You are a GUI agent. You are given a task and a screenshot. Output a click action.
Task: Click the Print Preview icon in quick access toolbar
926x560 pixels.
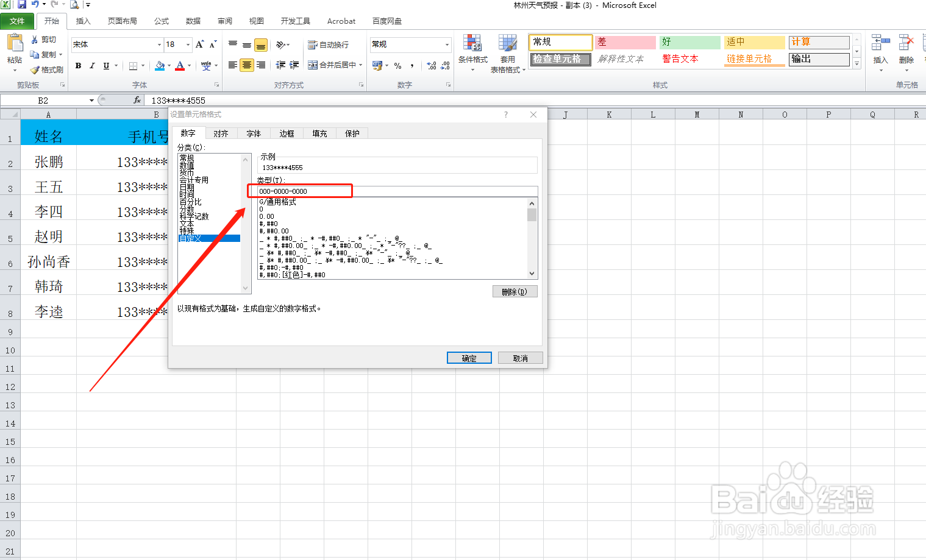pyautogui.click(x=74, y=5)
